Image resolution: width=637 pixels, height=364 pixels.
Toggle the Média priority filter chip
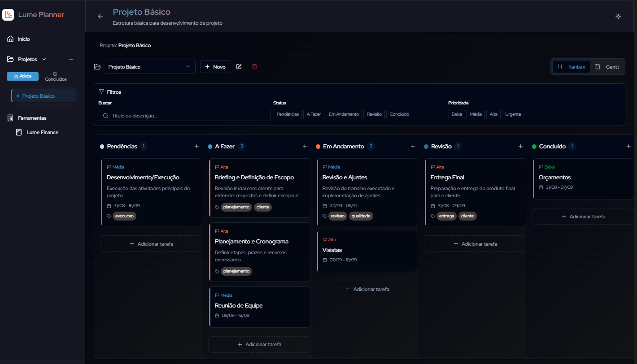point(476,114)
